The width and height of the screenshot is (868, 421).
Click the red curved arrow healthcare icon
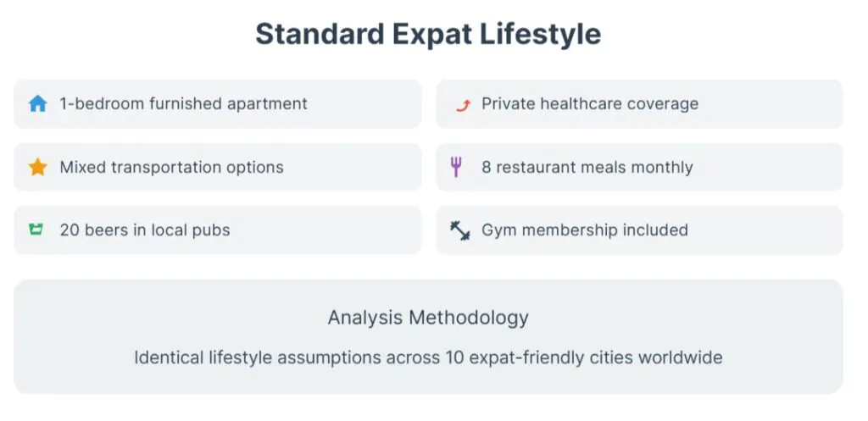[x=460, y=104]
